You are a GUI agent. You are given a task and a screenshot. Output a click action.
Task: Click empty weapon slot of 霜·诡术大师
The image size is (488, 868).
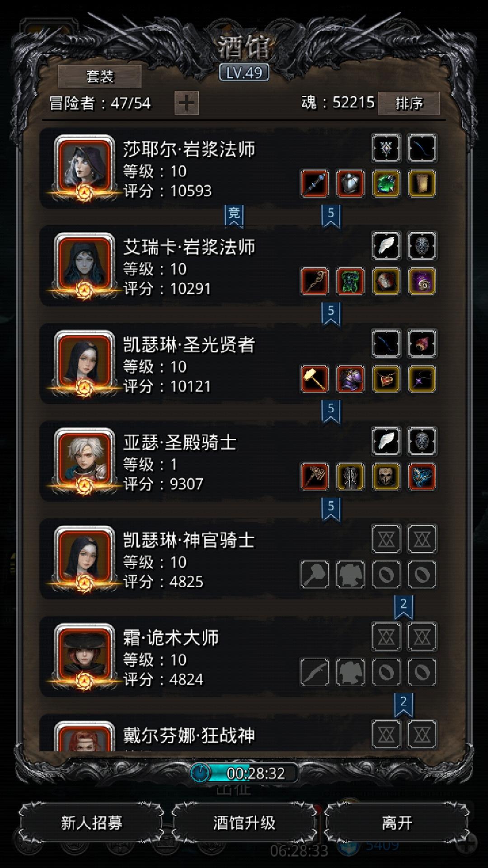(314, 672)
